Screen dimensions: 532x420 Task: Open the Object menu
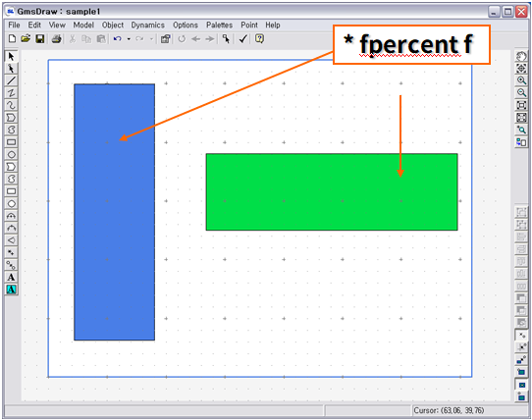click(113, 26)
